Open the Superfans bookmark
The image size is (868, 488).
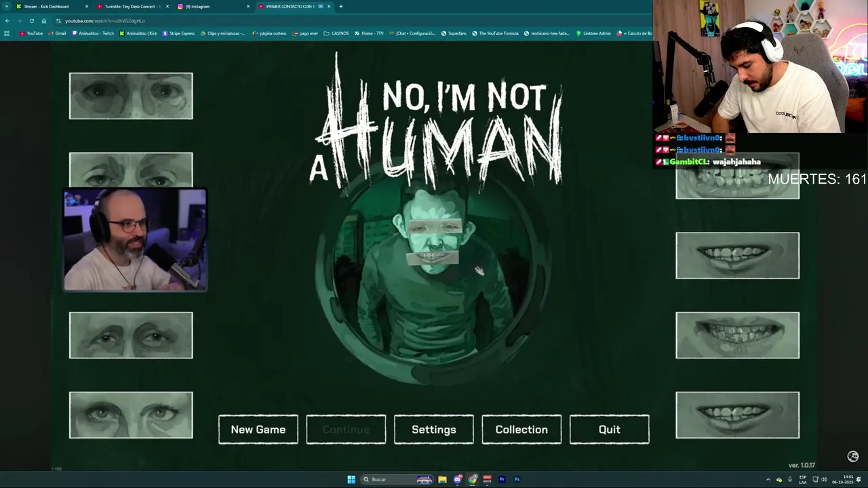pyautogui.click(x=454, y=33)
